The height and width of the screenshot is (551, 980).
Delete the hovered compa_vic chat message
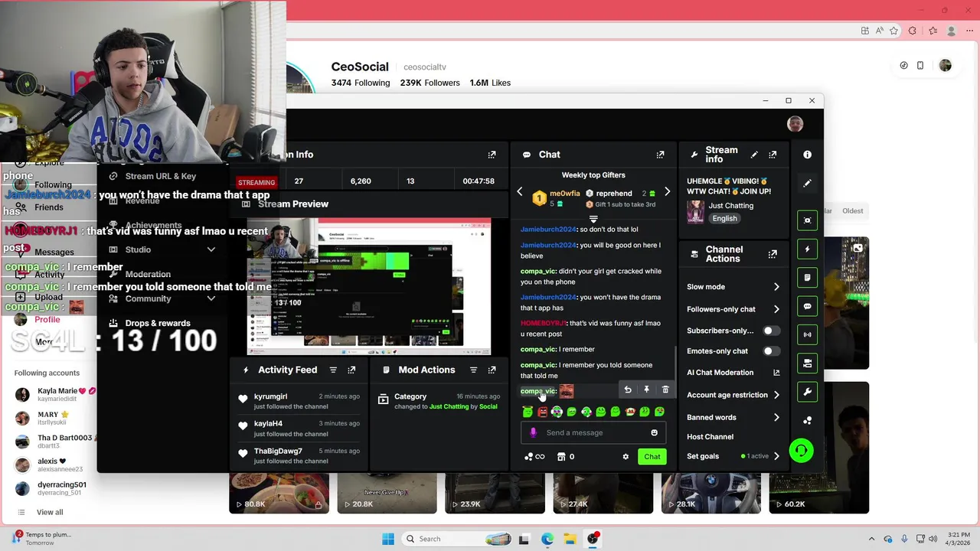point(665,390)
